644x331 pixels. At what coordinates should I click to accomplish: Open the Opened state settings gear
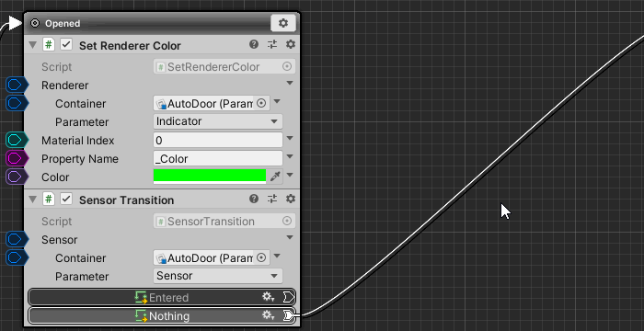coord(283,23)
